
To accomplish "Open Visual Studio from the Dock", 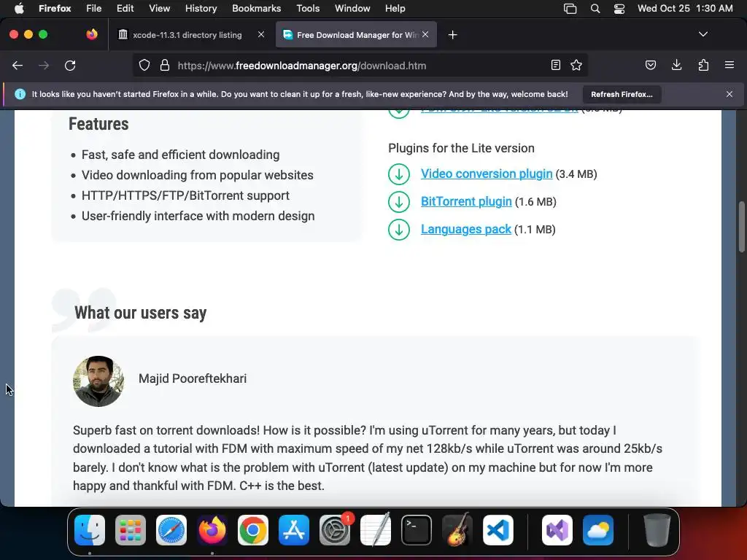I will coord(557,530).
